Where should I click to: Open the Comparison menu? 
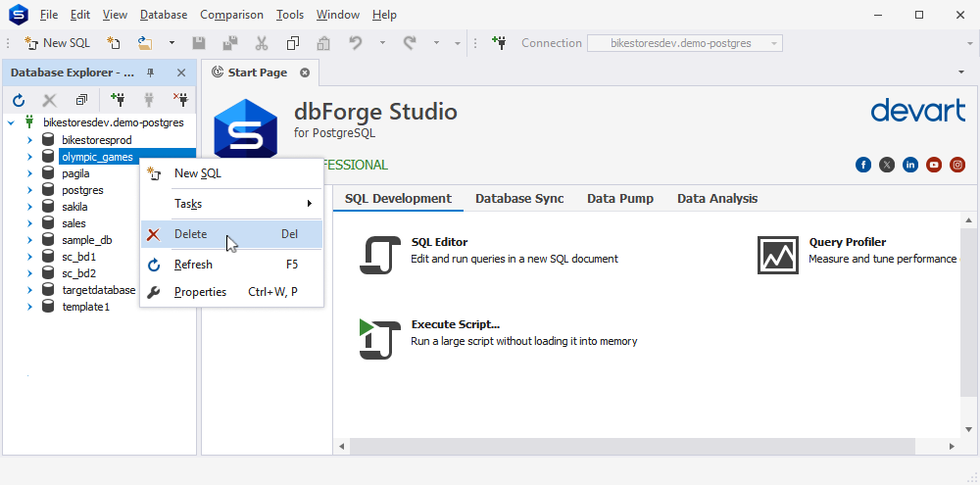[231, 15]
